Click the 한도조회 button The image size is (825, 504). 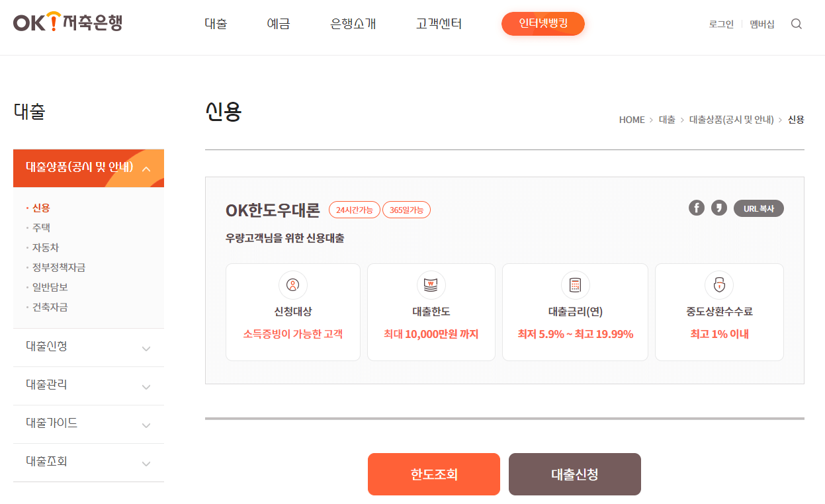click(434, 474)
